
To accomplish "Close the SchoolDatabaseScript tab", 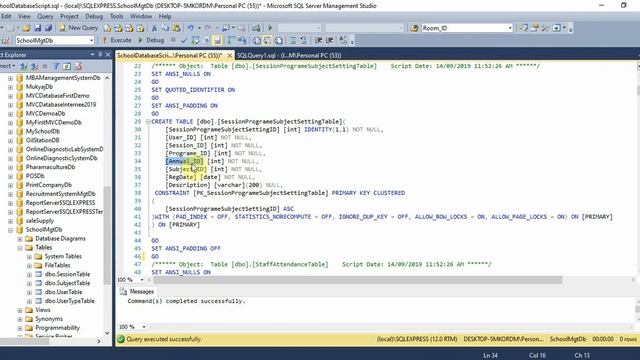I will click(229, 55).
